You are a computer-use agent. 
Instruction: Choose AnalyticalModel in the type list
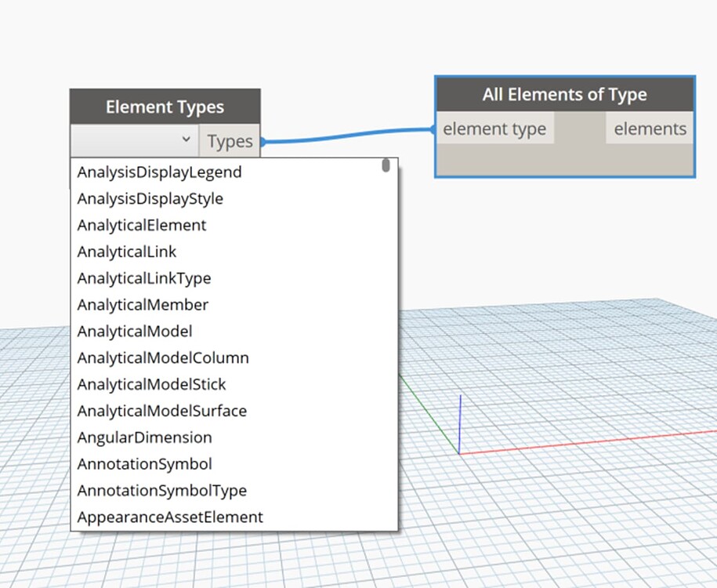pyautogui.click(x=134, y=331)
